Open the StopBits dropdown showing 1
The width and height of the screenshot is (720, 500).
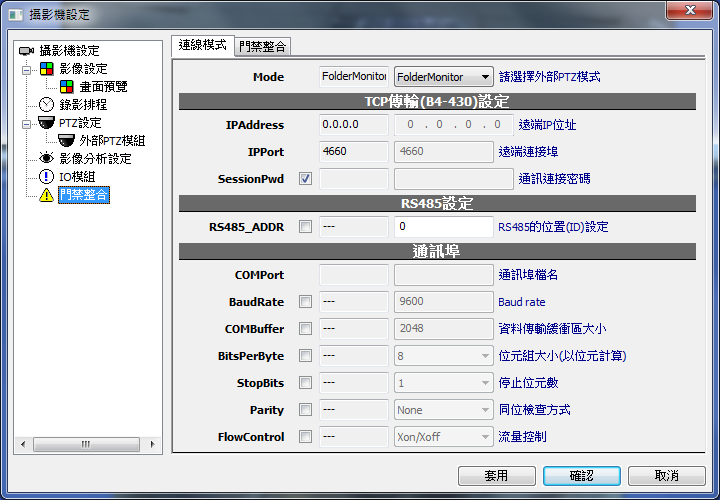click(x=444, y=383)
